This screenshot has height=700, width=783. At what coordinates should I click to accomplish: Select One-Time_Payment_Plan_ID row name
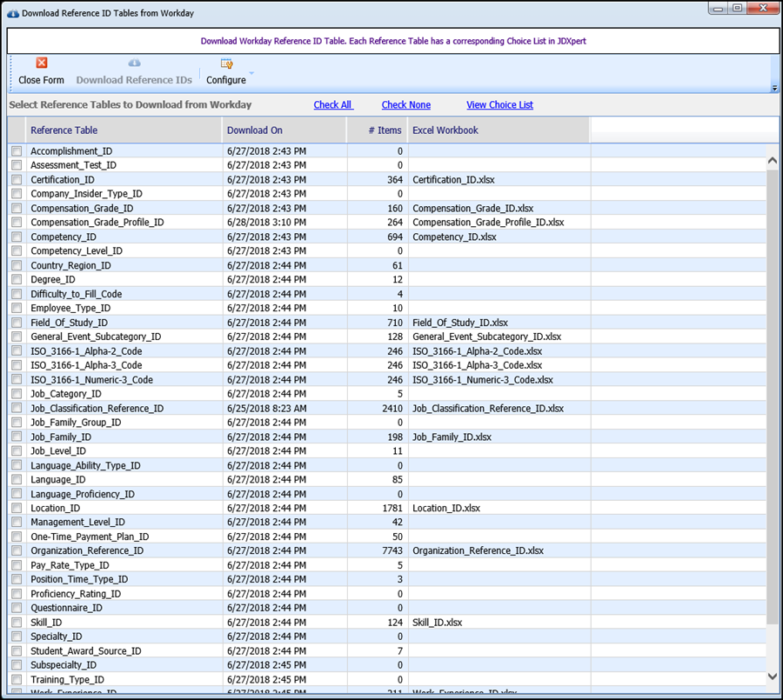pos(90,537)
